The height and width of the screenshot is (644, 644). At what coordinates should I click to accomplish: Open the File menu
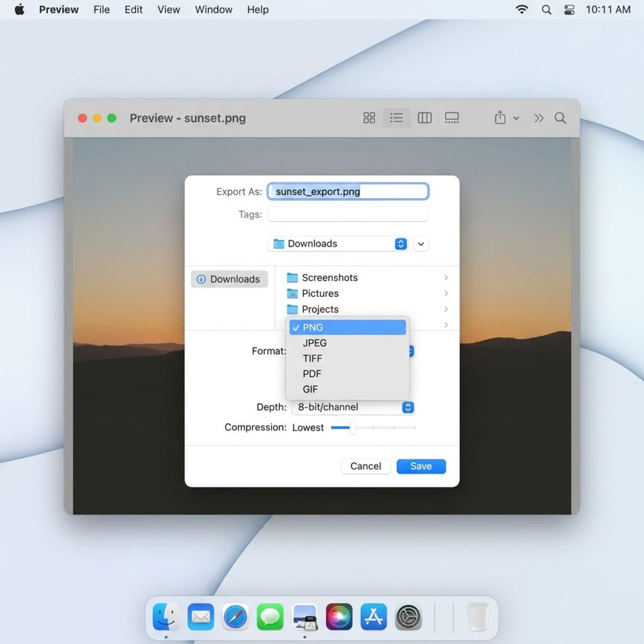pos(101,9)
